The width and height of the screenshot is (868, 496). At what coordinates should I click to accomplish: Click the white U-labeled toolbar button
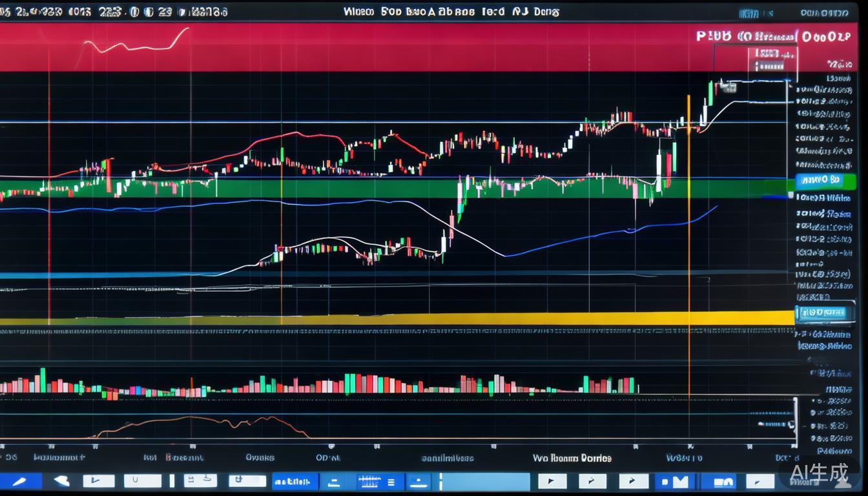pyautogui.click(x=142, y=481)
